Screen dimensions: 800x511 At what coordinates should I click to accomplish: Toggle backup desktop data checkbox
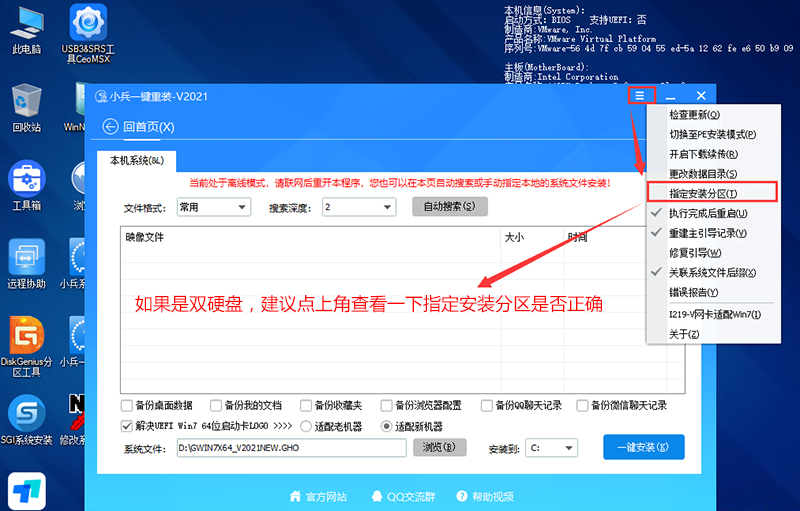(x=127, y=405)
